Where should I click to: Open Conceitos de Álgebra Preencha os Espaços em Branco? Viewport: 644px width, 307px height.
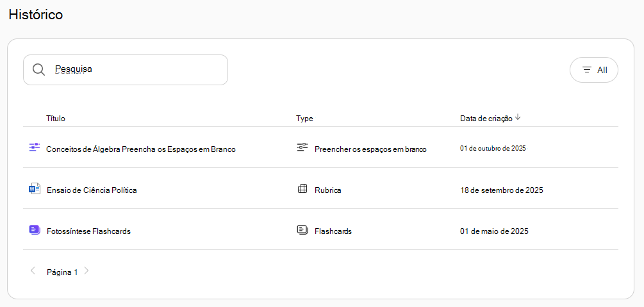tap(141, 149)
